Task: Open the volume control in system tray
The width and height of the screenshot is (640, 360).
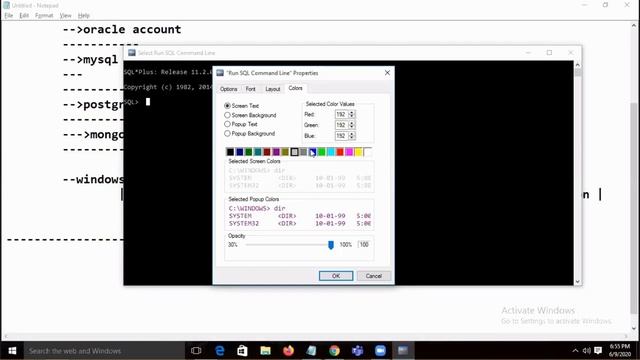Action: tap(587, 351)
